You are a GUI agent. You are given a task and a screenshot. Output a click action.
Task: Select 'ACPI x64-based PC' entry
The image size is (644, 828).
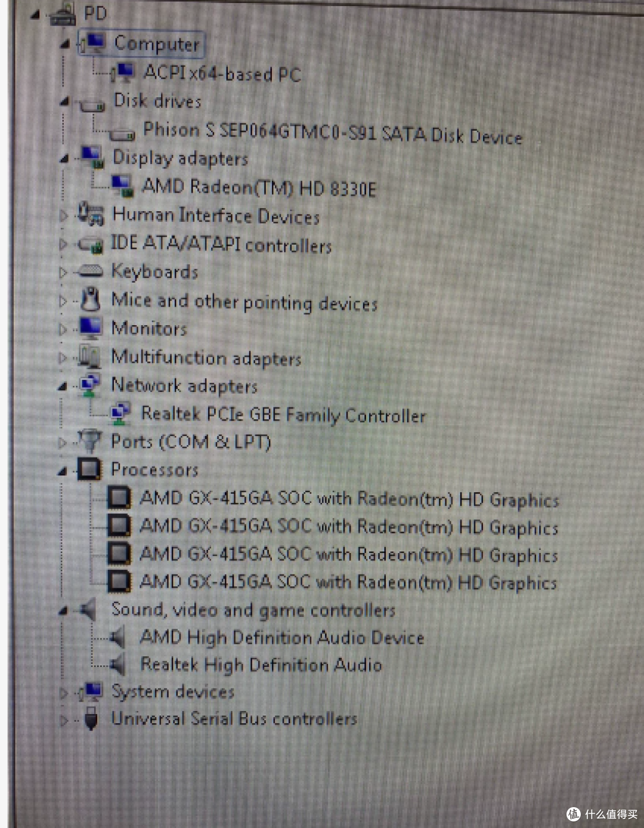coord(222,73)
